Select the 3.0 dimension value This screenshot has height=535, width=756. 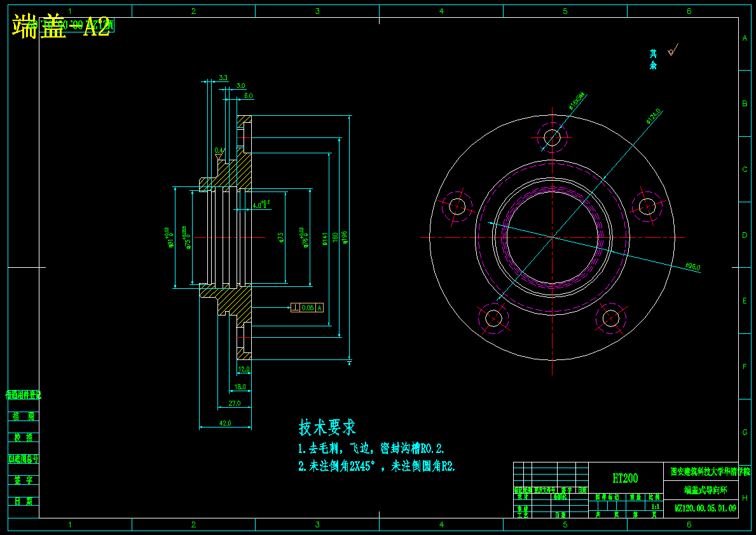(x=240, y=86)
